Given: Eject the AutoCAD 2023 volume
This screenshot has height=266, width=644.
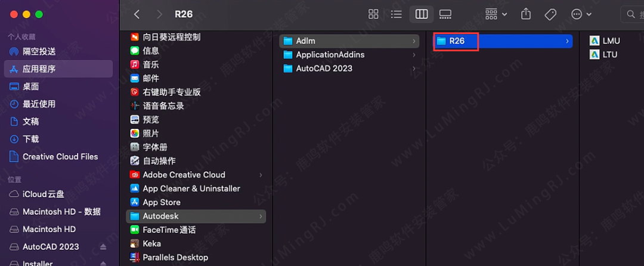Looking at the screenshot, I should 103,247.
